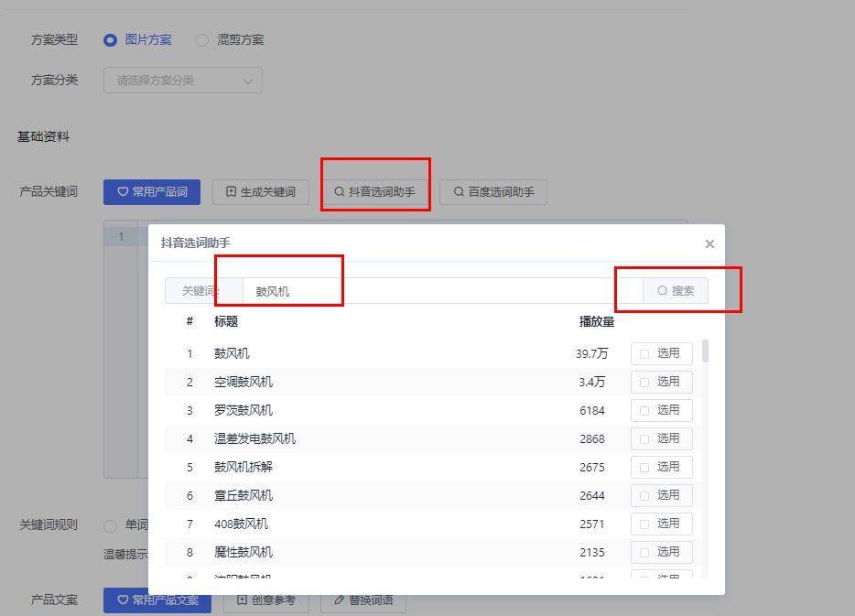Click the 创意参考 button
855x616 pixels.
click(x=266, y=600)
